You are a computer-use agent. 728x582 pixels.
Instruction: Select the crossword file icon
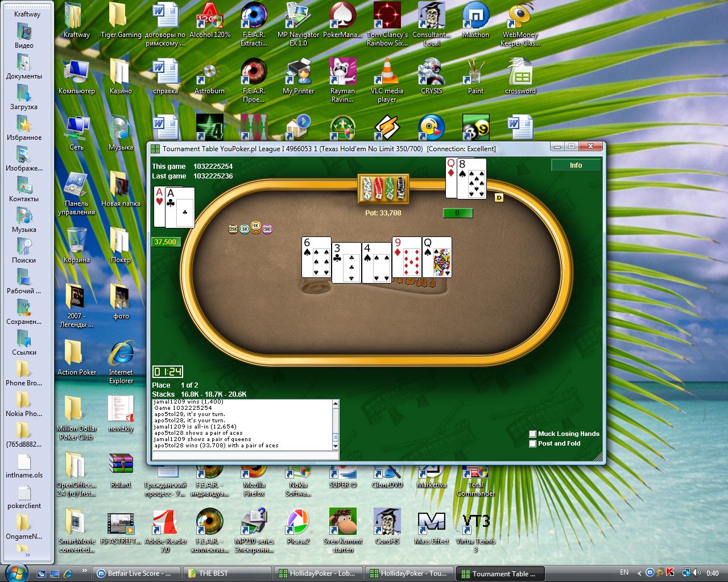click(520, 77)
